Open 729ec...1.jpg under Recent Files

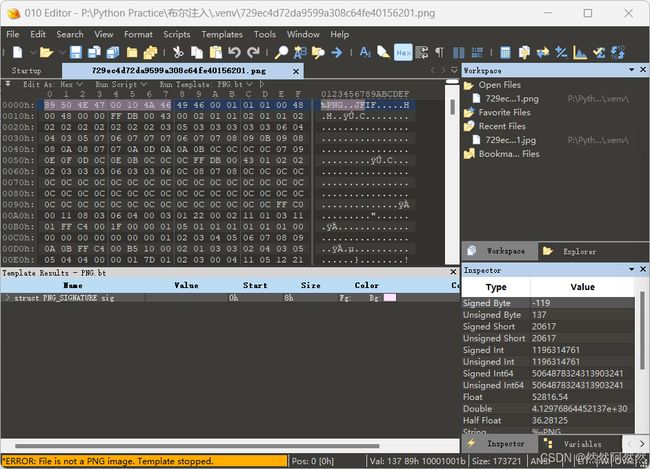(511, 140)
